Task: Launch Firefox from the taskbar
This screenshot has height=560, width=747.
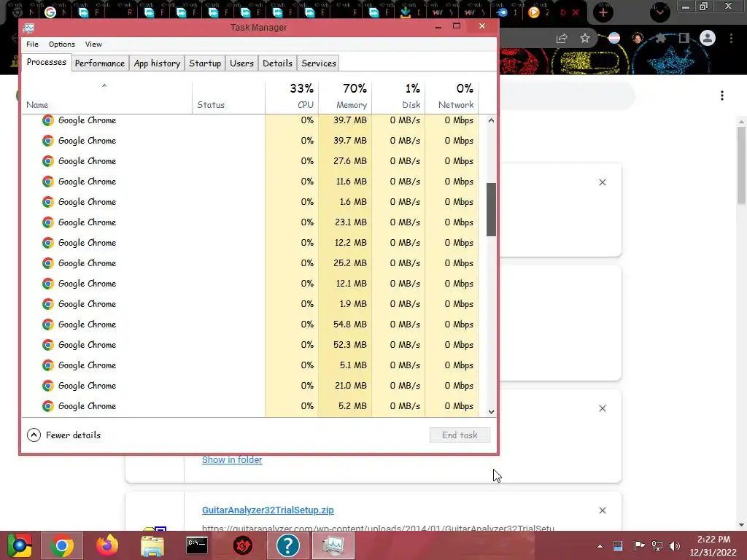Action: (x=107, y=545)
